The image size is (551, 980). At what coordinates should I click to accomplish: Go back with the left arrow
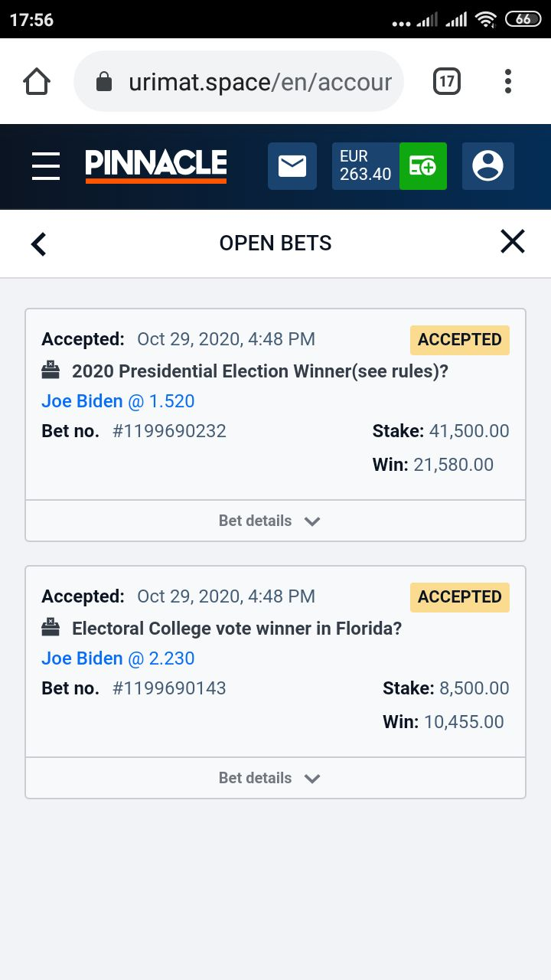(x=38, y=244)
